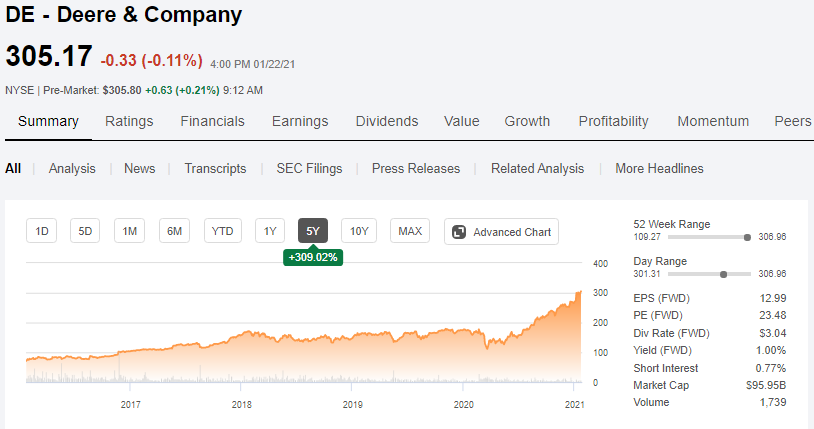Screen dimensions: 814x429
Task: Open the Related Analysis filter
Action: coord(537,168)
